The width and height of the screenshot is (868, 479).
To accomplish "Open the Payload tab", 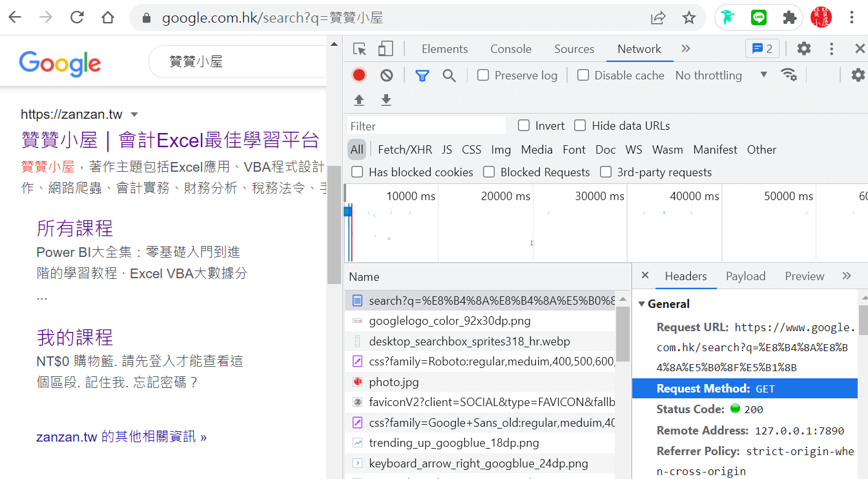I will 745,276.
